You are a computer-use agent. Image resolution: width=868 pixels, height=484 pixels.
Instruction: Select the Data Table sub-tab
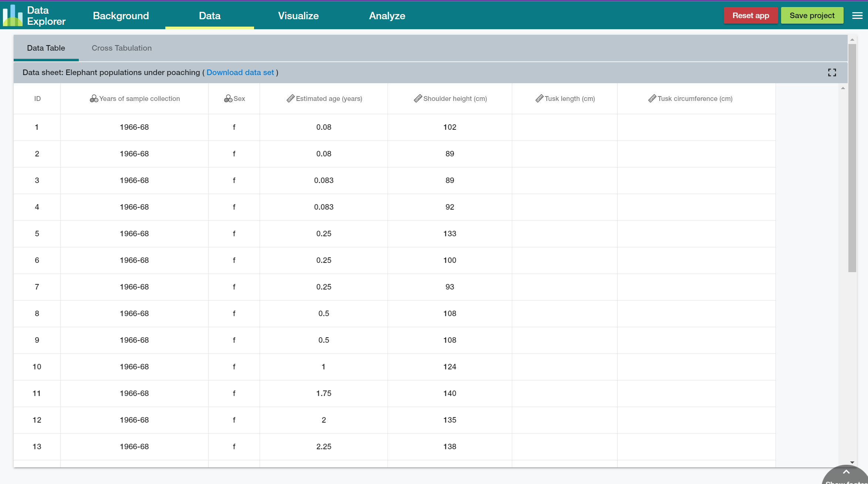click(46, 48)
